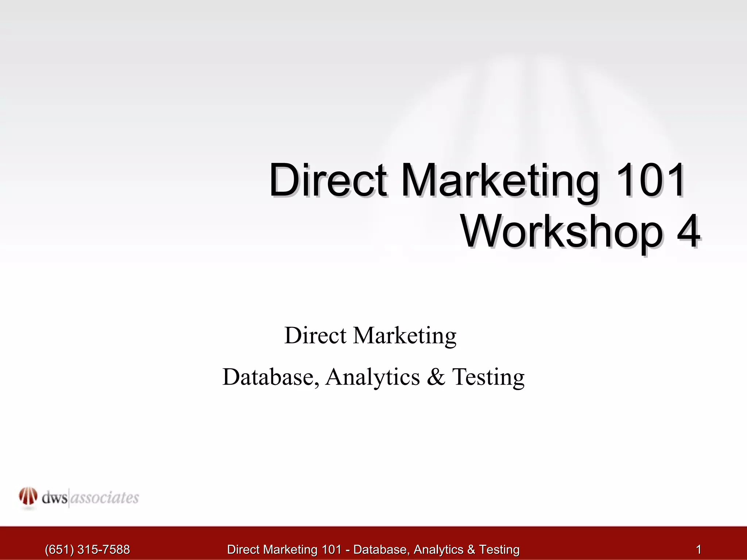Click the word 'Testing' in the footer text
This screenshot has height=560, width=747.
tap(499, 549)
